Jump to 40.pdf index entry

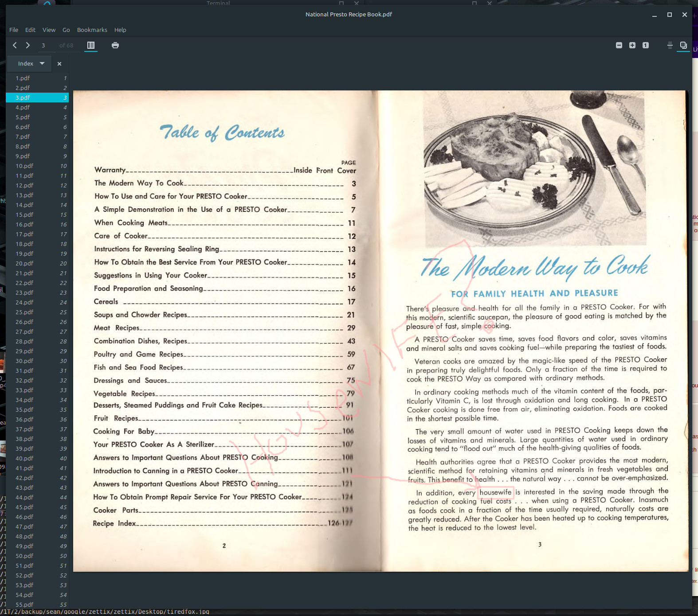pos(37,459)
